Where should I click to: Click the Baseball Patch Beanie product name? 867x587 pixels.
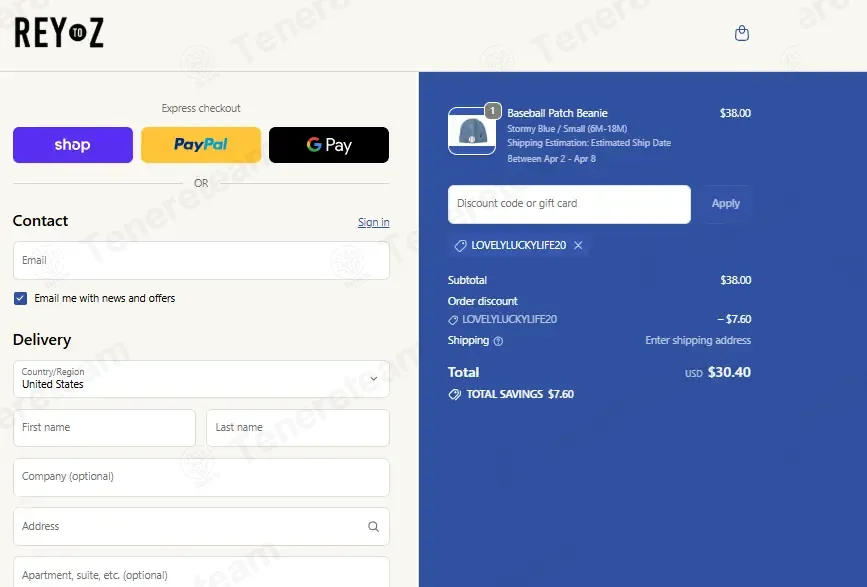[x=557, y=113]
